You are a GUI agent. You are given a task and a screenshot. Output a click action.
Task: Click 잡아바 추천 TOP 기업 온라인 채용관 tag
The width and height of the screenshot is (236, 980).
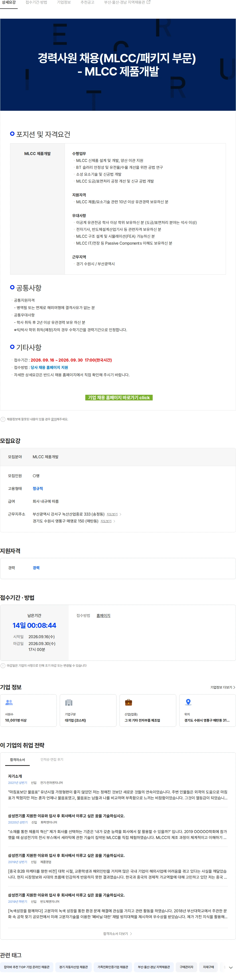27,967
